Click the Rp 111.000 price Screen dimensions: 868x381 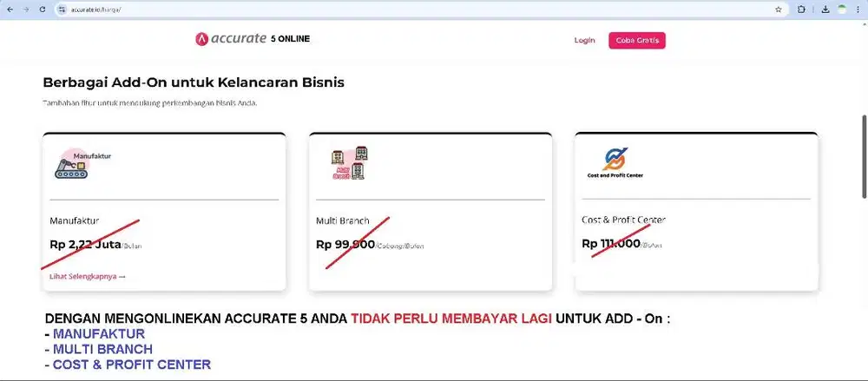[611, 243]
